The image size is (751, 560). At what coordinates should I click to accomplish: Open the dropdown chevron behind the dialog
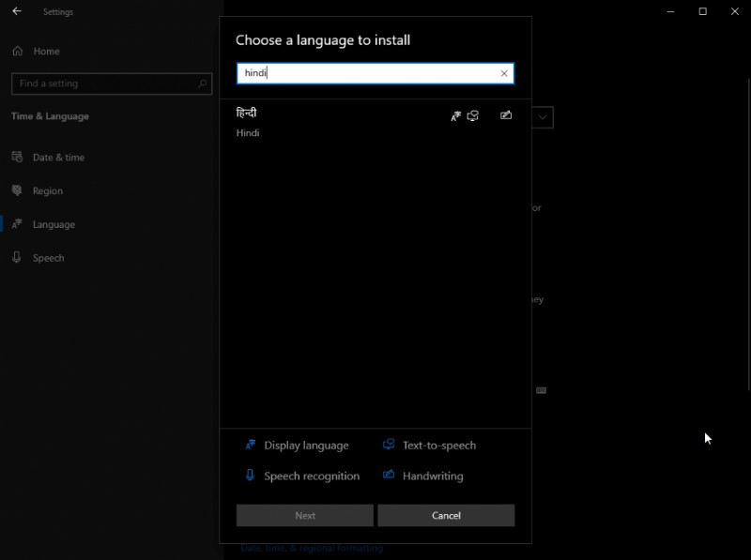(x=543, y=116)
